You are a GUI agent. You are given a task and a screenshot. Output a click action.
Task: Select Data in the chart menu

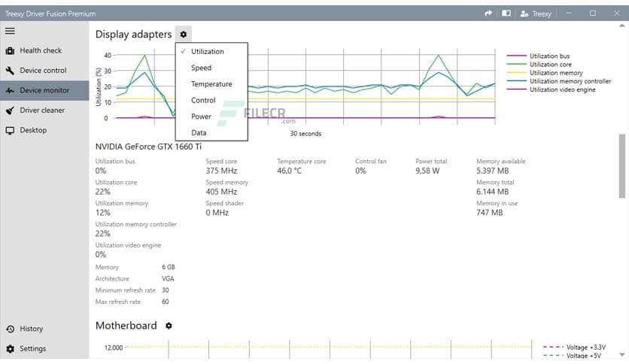(211, 132)
